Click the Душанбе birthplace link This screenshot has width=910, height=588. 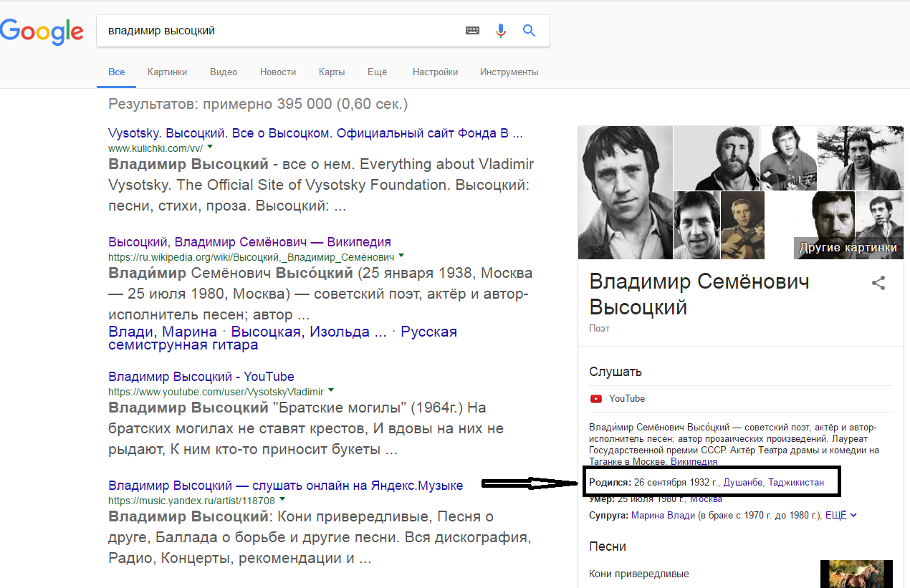pos(743,483)
